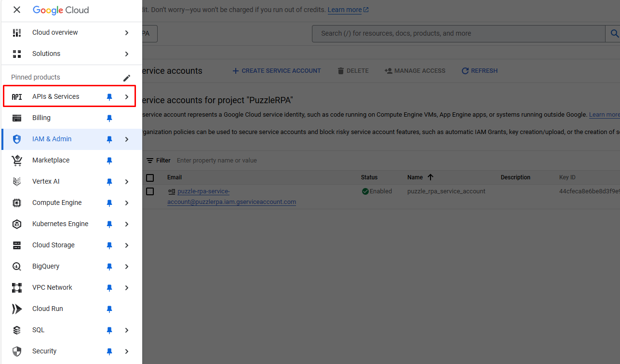The width and height of the screenshot is (620, 364).
Task: Click the VPC Network icon
Action: tap(17, 288)
